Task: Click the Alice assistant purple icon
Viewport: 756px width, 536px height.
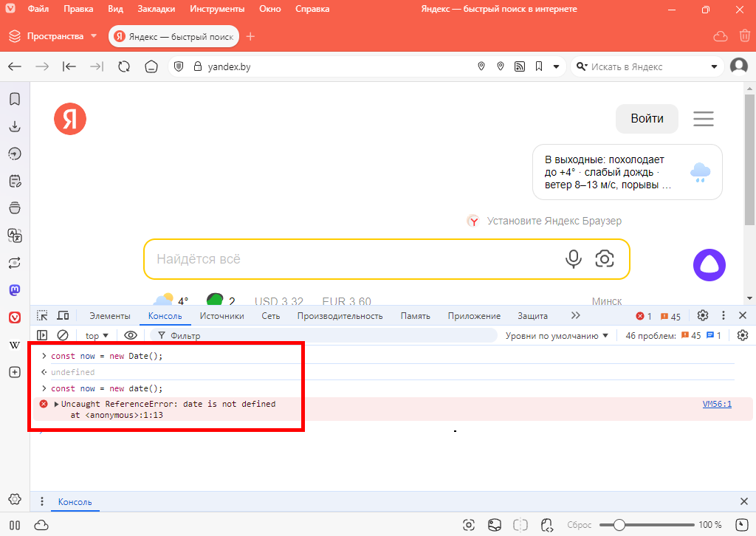Action: (x=709, y=265)
